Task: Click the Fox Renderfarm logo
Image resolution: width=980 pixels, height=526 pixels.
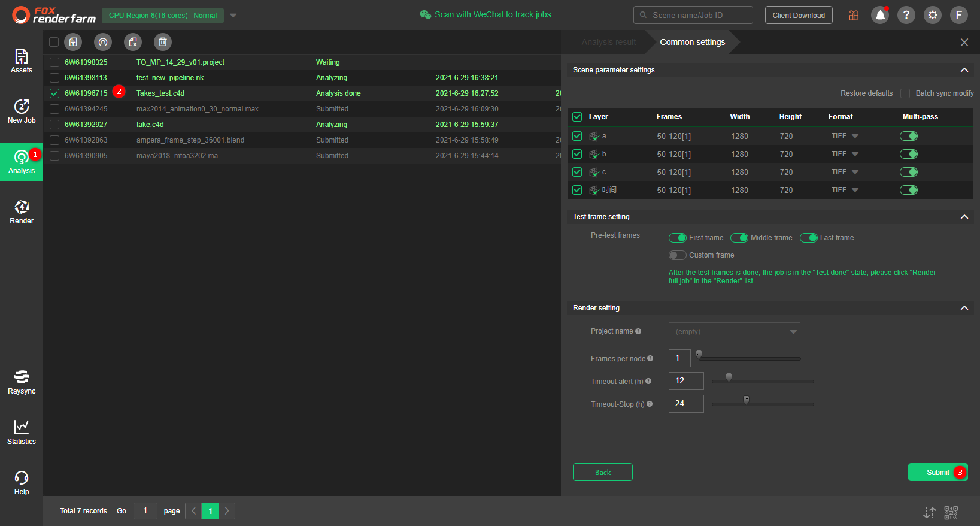Action: point(54,15)
